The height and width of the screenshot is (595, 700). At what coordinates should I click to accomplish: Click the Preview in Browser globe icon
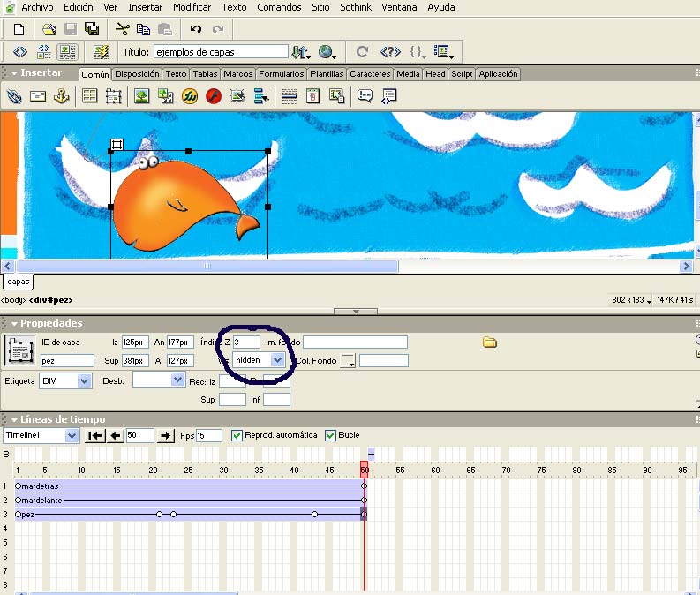pos(327,52)
